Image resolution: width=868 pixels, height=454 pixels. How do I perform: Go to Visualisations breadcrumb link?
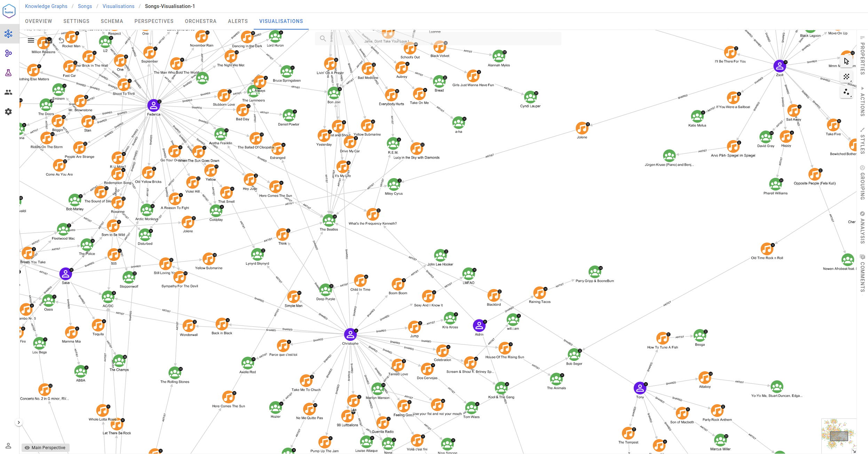coord(118,6)
